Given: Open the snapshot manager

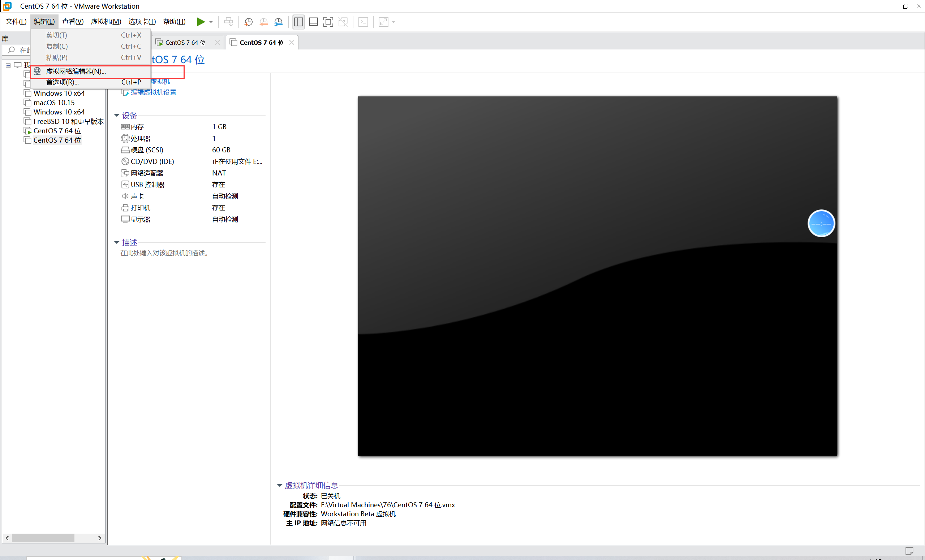Looking at the screenshot, I should pos(279,22).
